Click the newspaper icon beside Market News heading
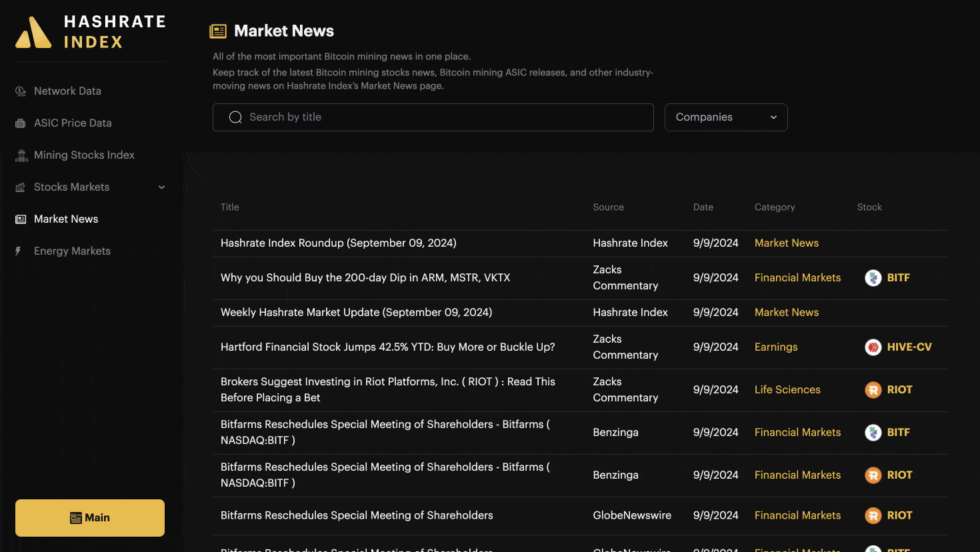 [218, 31]
